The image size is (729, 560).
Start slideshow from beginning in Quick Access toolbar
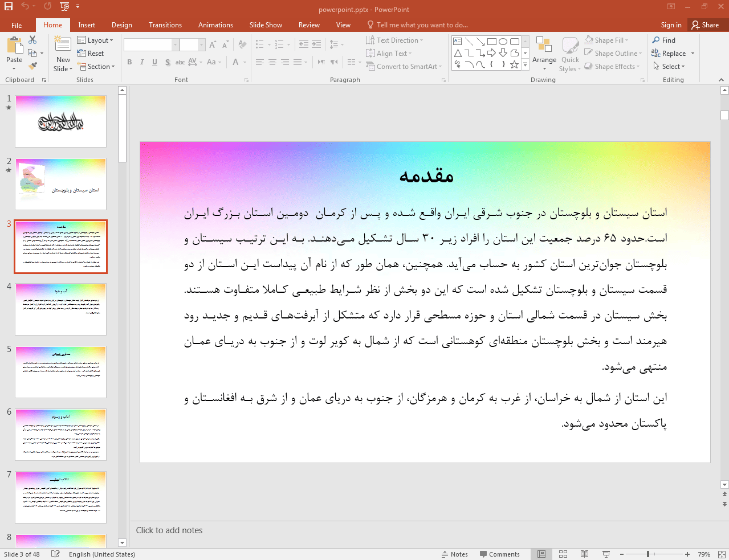point(64,6)
